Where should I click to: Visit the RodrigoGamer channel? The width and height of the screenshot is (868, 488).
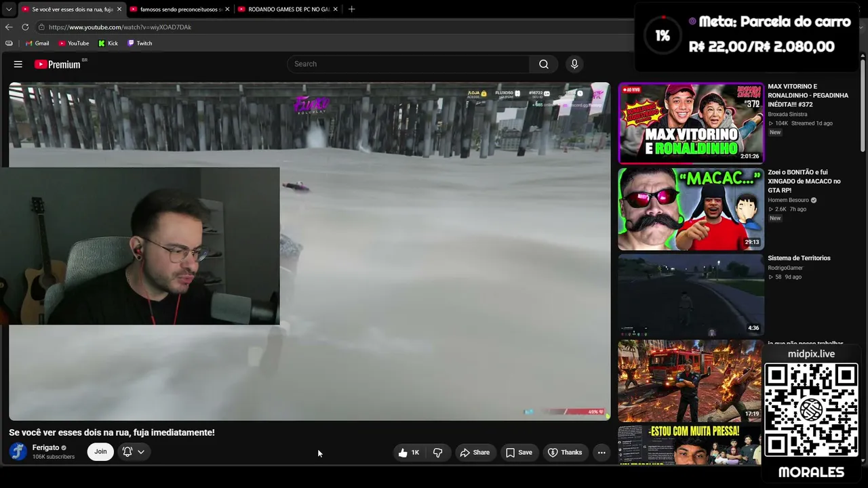click(x=785, y=268)
